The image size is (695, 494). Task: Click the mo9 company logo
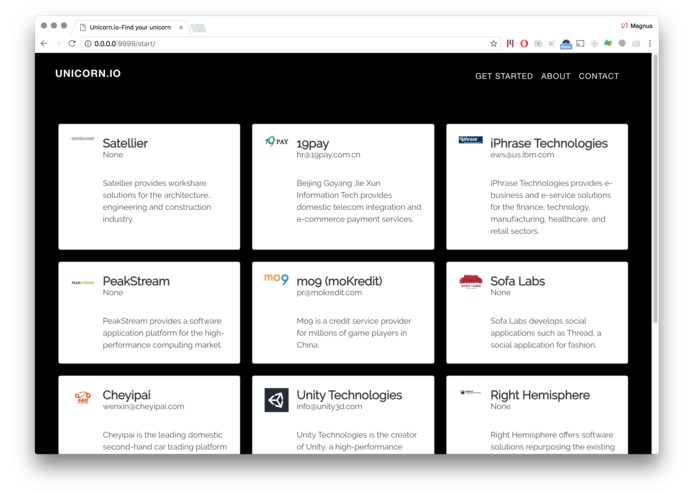[277, 279]
